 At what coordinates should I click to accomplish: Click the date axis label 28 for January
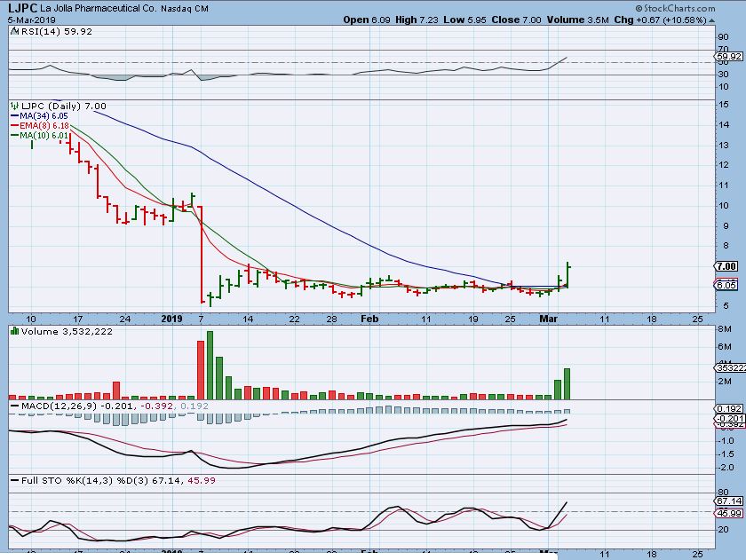331,319
